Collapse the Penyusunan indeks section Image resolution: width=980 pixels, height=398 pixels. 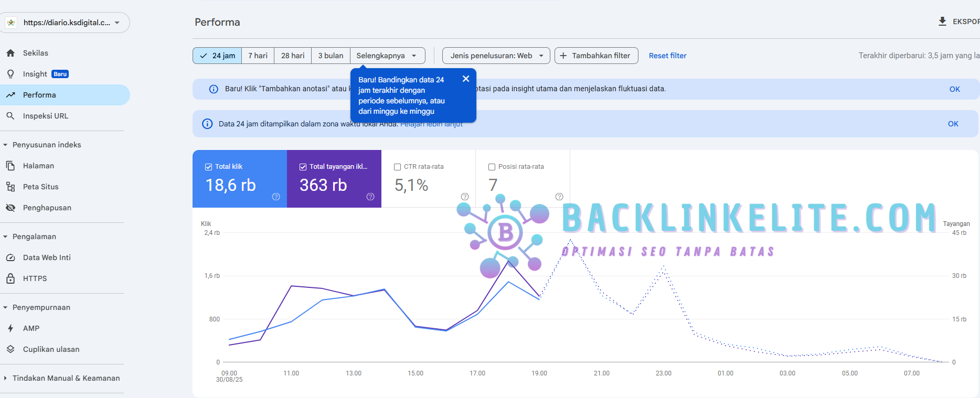coord(5,145)
